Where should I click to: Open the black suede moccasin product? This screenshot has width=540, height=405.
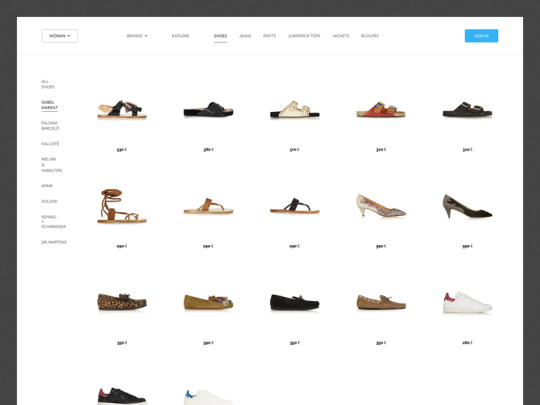pos(294,302)
